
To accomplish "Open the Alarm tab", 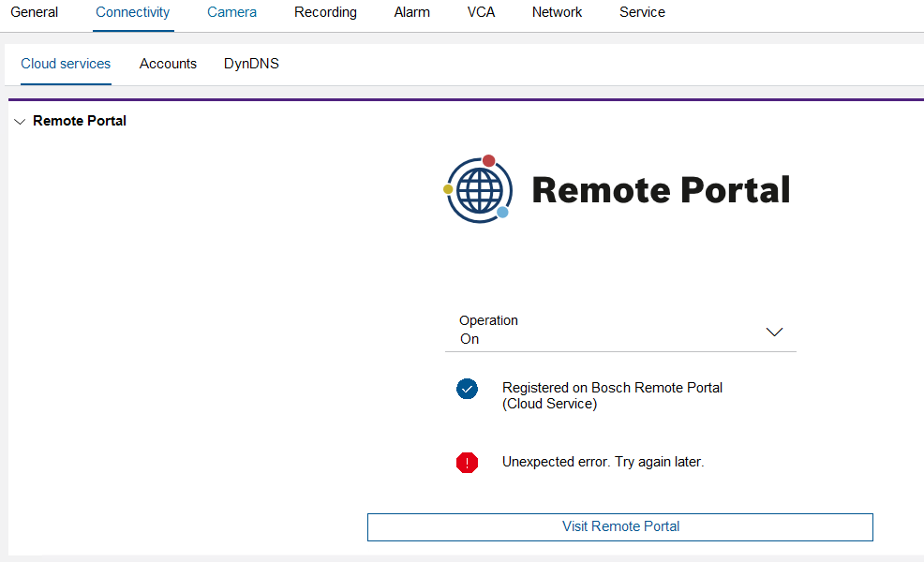I will point(412,13).
